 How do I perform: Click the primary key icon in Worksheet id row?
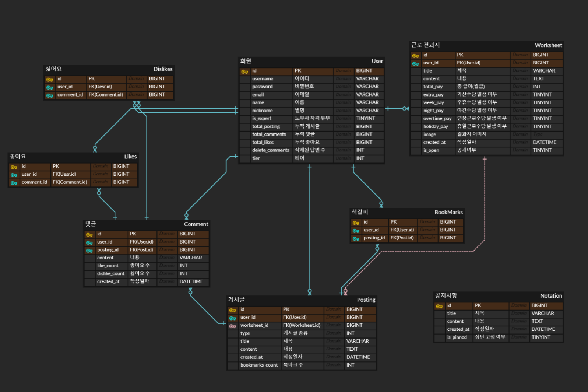click(x=415, y=55)
